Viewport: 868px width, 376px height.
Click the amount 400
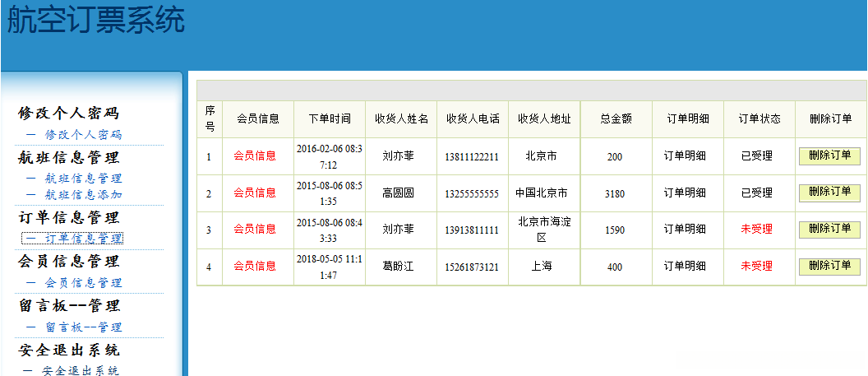[x=615, y=267]
